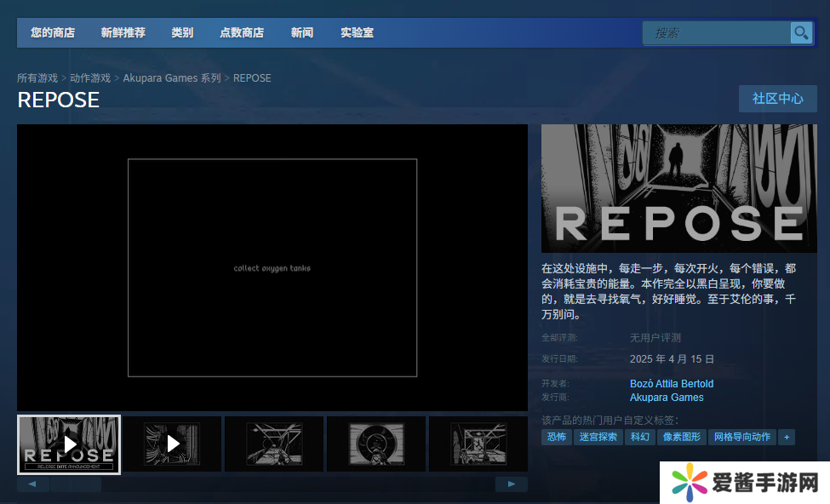Open the 新鲜推荐 menu
This screenshot has height=504, width=830.
(123, 33)
